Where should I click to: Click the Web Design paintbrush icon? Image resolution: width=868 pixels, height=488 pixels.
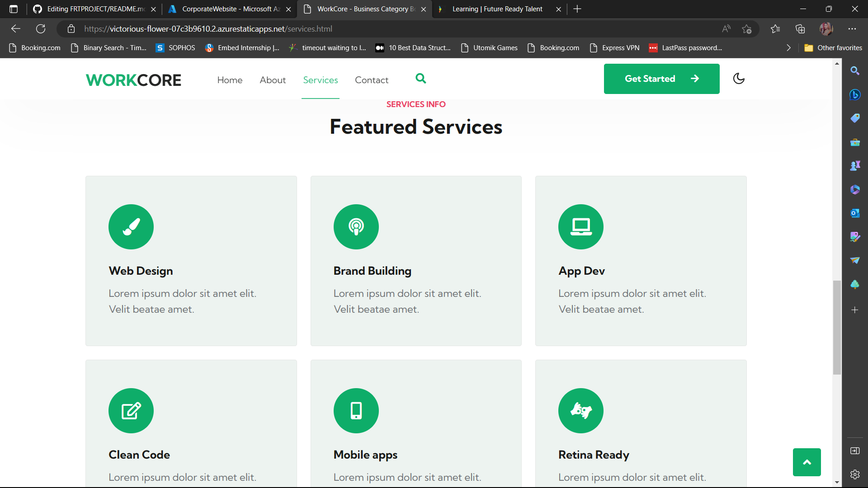(131, 227)
